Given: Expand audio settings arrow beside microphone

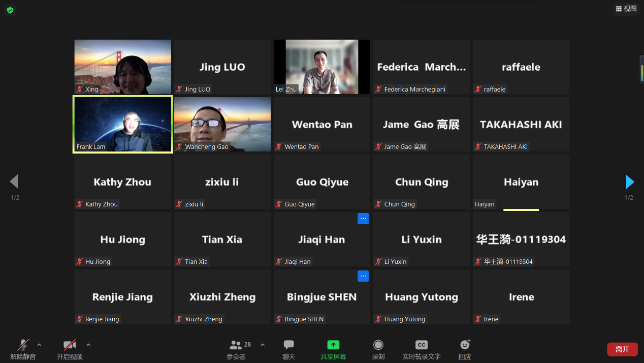Looking at the screenshot, I should (39, 345).
